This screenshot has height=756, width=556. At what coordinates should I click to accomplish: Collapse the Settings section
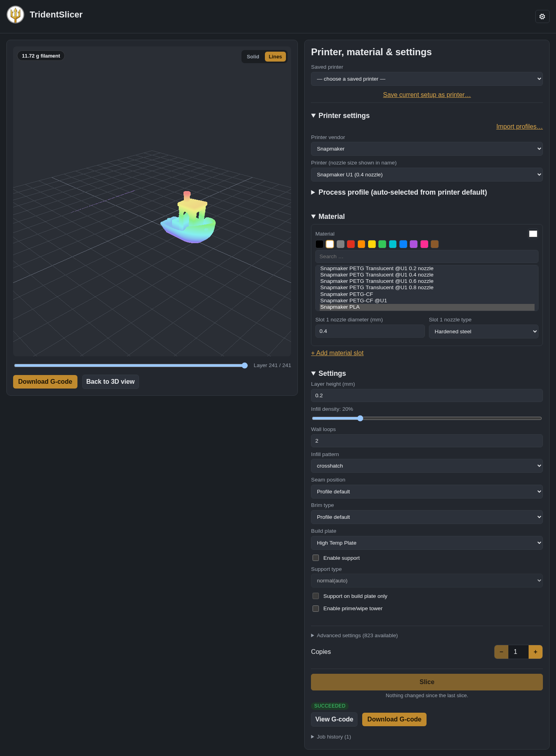point(328,373)
